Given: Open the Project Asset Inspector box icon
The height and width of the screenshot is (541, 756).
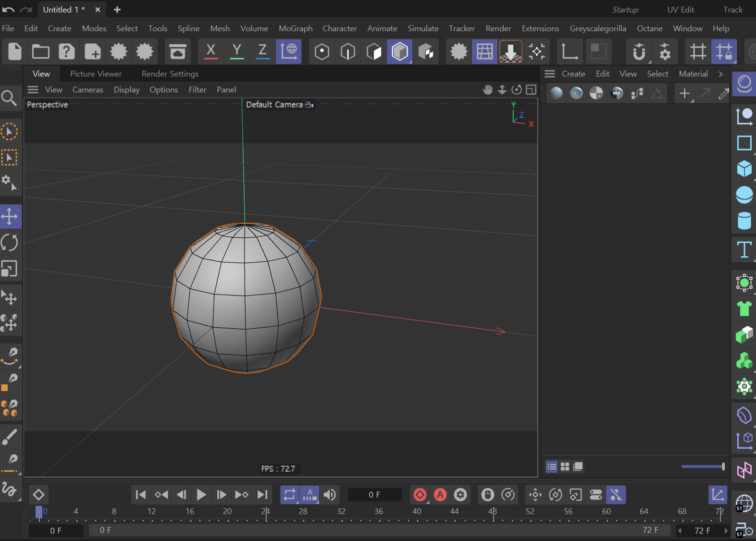Looking at the screenshot, I should coord(178,51).
